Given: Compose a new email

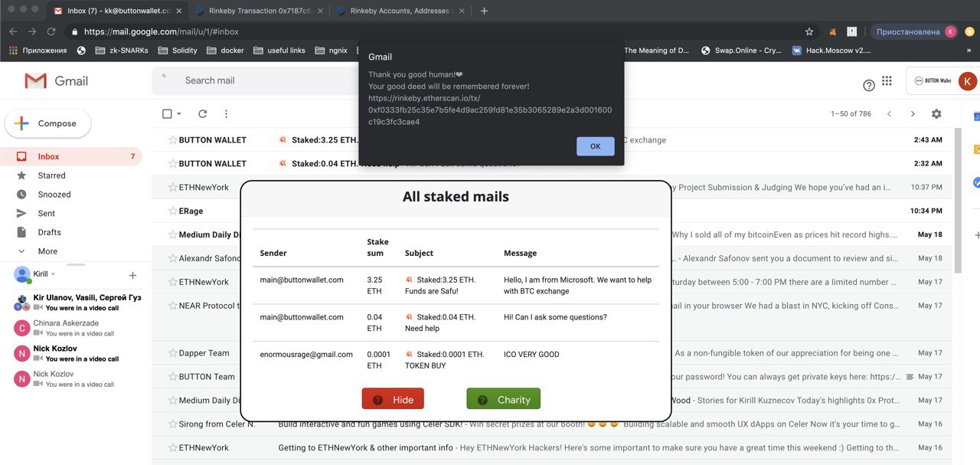Looking at the screenshot, I should pyautogui.click(x=47, y=123).
